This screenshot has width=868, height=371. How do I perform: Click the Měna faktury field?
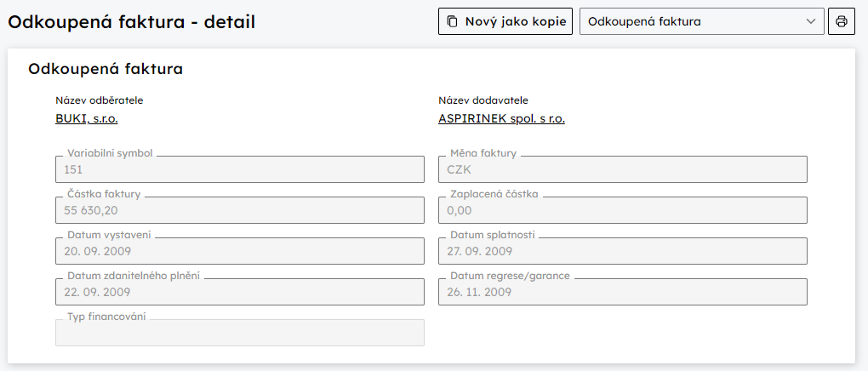pos(623,168)
